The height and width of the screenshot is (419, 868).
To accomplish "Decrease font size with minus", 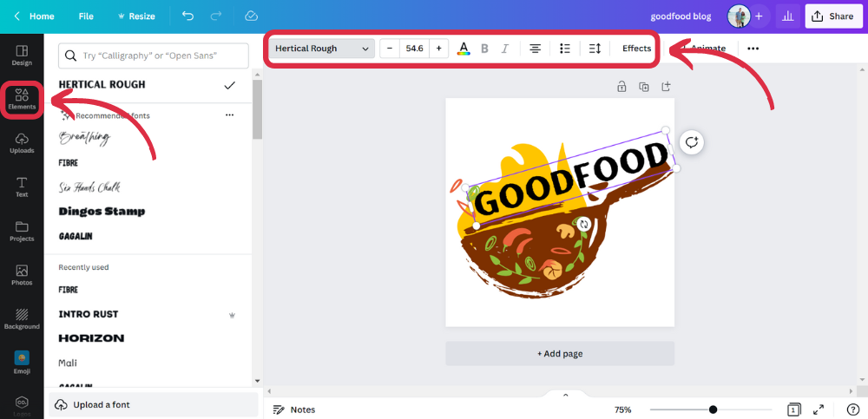I will click(x=390, y=49).
